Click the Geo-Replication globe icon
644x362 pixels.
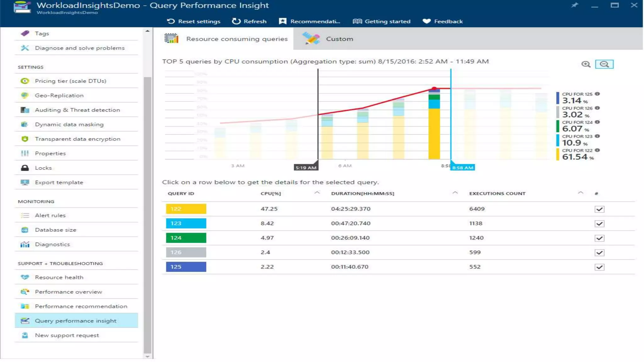[x=25, y=96]
